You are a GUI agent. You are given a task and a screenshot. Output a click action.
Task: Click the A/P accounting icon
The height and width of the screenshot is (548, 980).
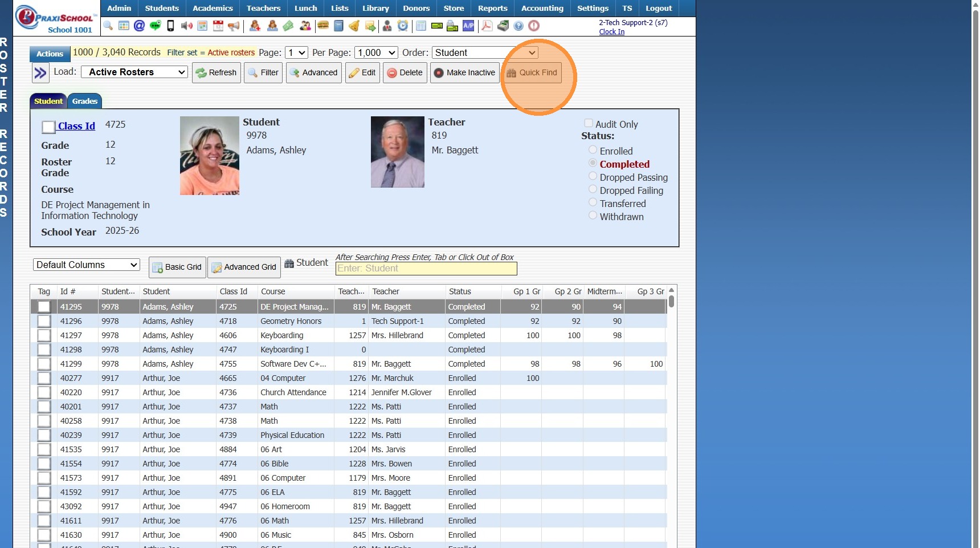pyautogui.click(x=468, y=26)
